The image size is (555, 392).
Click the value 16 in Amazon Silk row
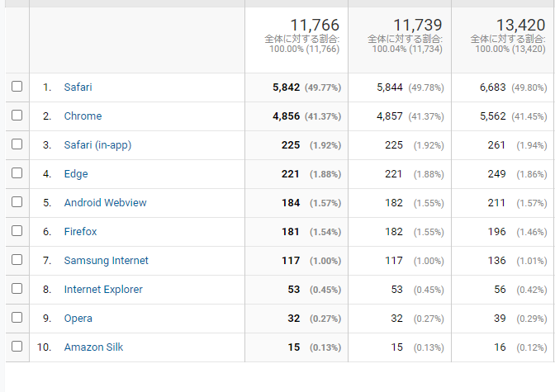[500, 347]
